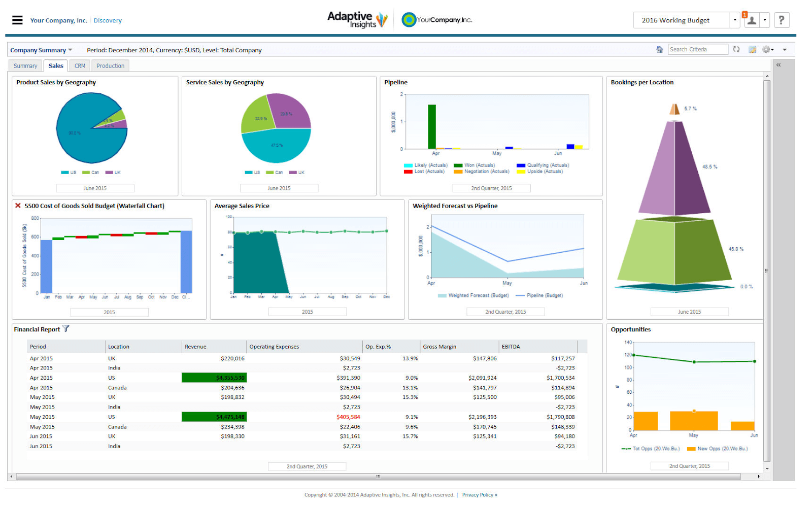Click the Discovery link in the header
This screenshot has width=812, height=507.
[108, 20]
